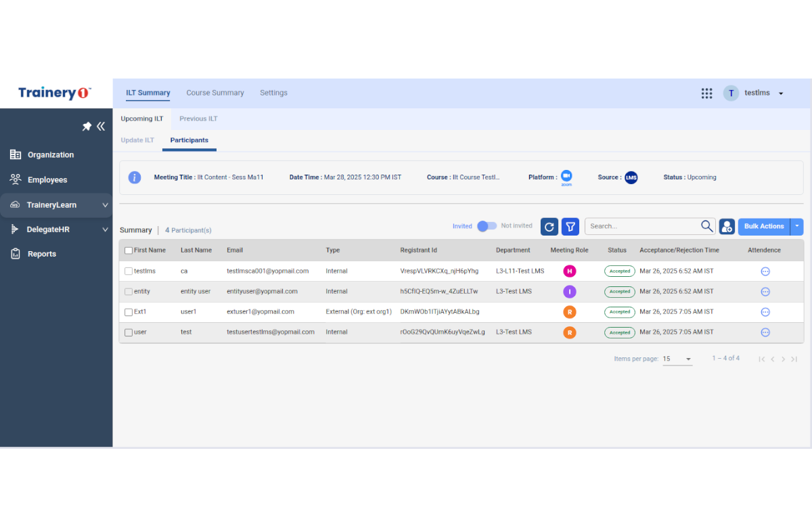Click into the Search input field
Screen dimensions: 812x528
click(x=643, y=226)
